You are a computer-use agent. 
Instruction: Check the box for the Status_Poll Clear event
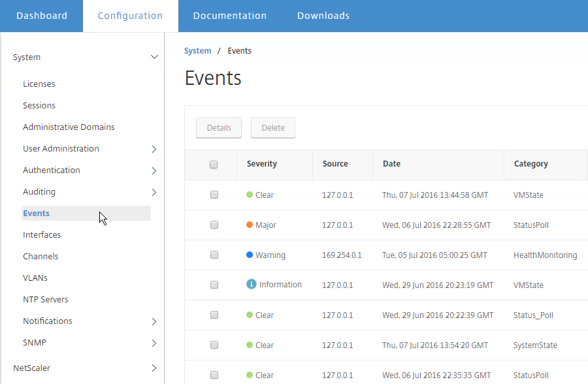tap(214, 315)
